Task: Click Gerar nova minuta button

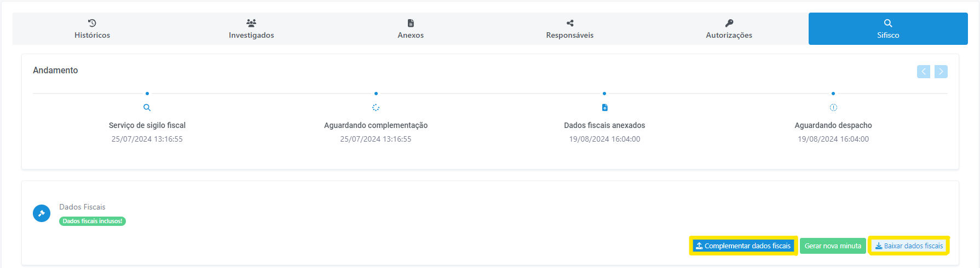Action: pyautogui.click(x=833, y=246)
